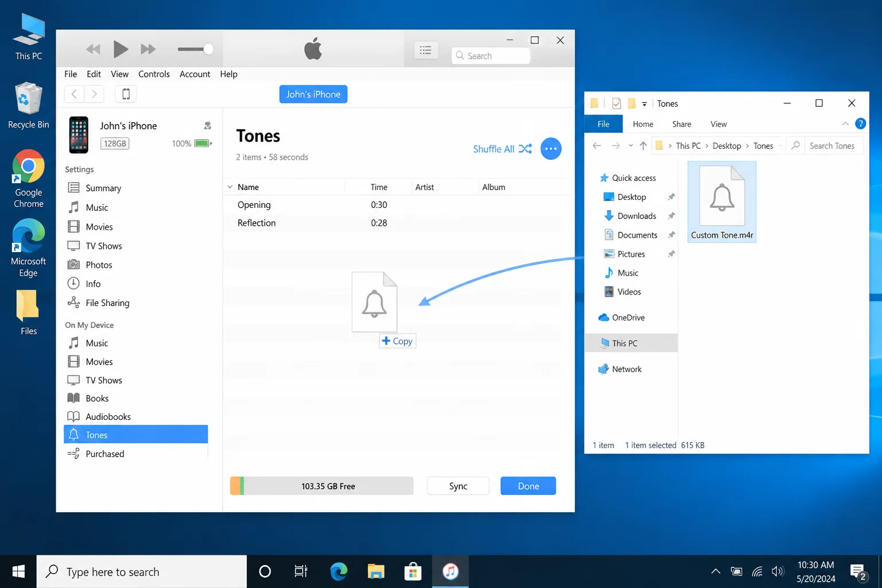882x588 pixels.
Task: Open the File menu in iTunes
Action: pyautogui.click(x=71, y=74)
